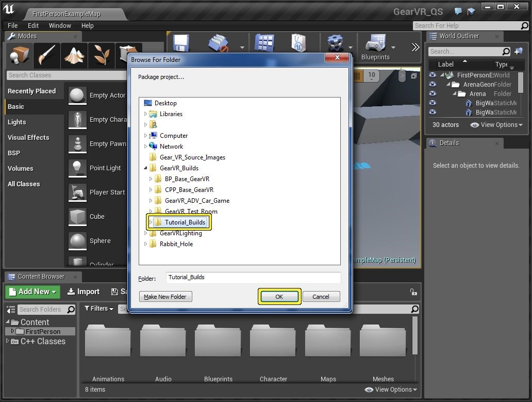This screenshot has height=402, width=532.
Task: Toggle visibility of Arena folder row
Action: (432, 94)
